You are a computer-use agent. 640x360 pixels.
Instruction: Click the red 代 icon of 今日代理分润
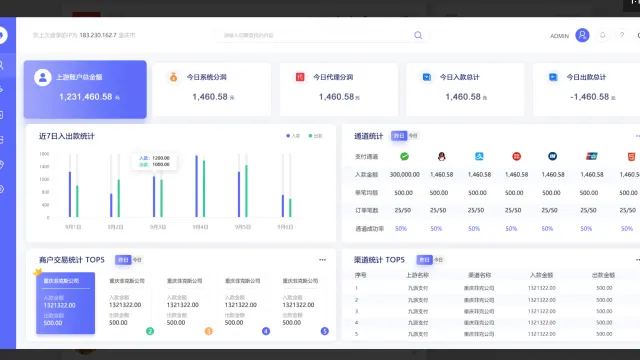click(300, 77)
